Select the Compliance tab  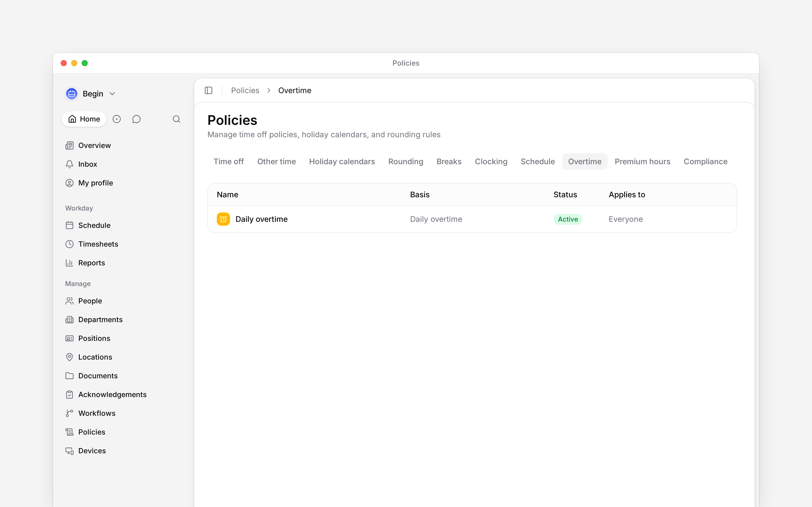point(706,162)
